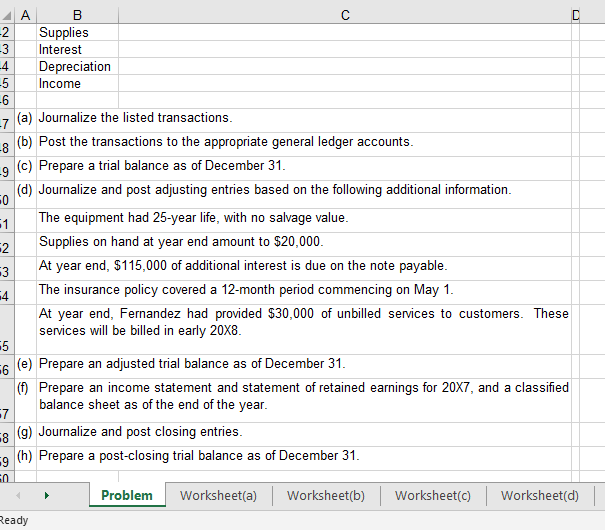Screen dimensions: 605x530
Task: Click the Select All corner triangle
Action: [7, 15]
